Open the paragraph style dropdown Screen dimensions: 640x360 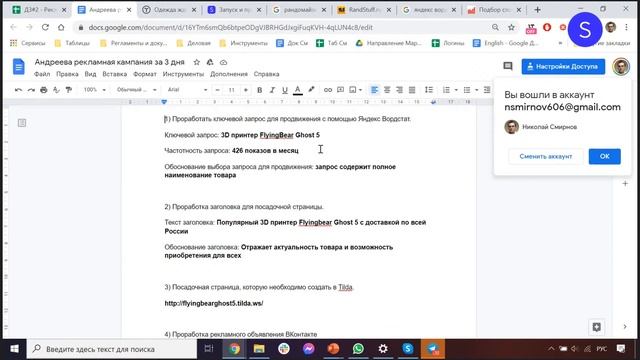pyautogui.click(x=136, y=90)
